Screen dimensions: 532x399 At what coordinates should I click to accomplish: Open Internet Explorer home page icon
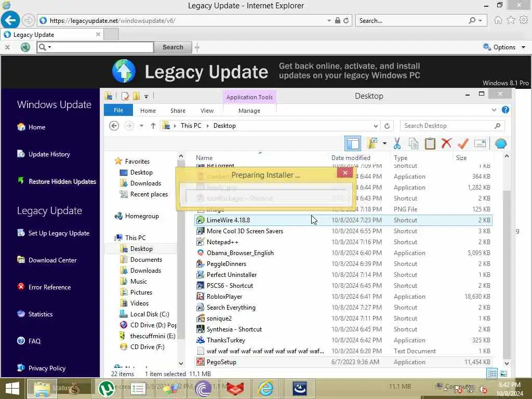pos(498,20)
